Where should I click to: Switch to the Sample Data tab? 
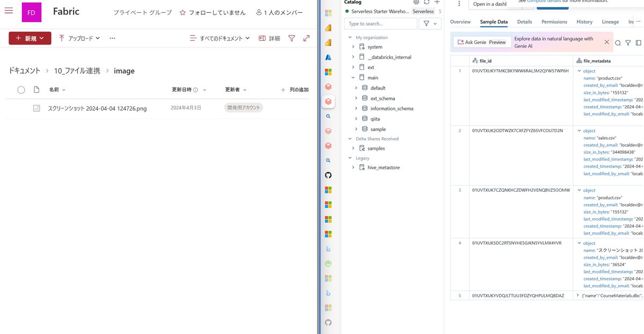click(494, 22)
